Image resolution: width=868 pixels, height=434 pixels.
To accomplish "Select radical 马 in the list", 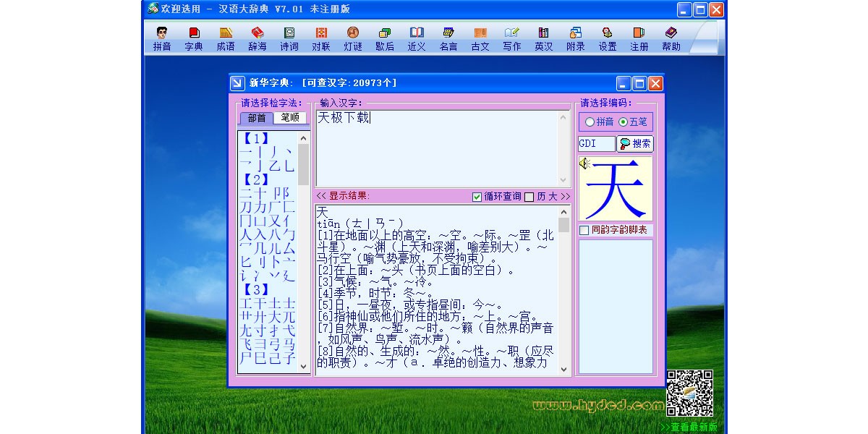I will [x=289, y=344].
